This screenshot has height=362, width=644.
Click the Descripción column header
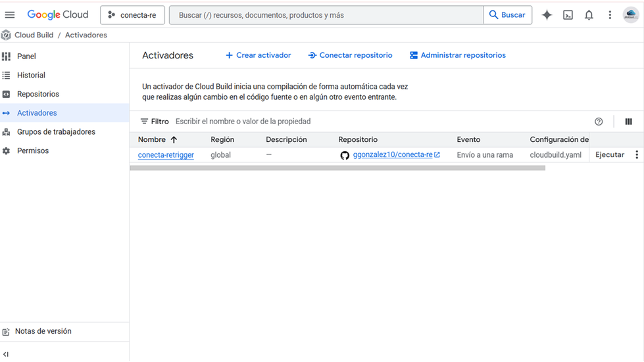[286, 139]
